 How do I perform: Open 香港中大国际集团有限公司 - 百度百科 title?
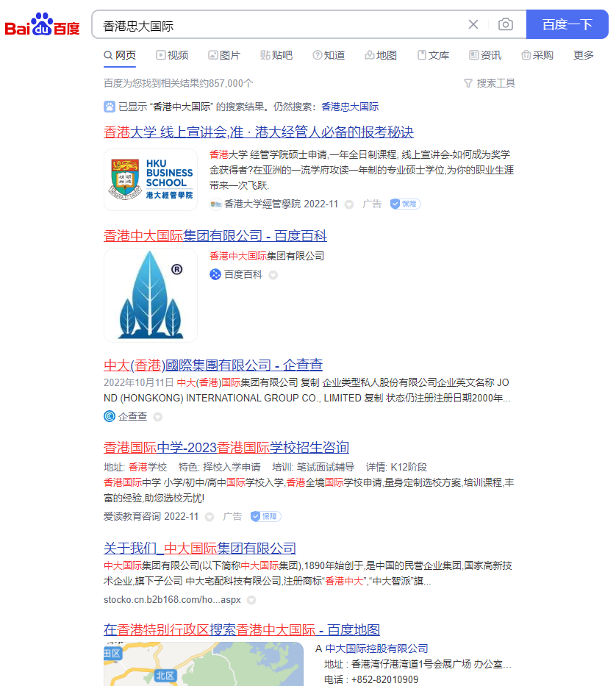tap(215, 236)
